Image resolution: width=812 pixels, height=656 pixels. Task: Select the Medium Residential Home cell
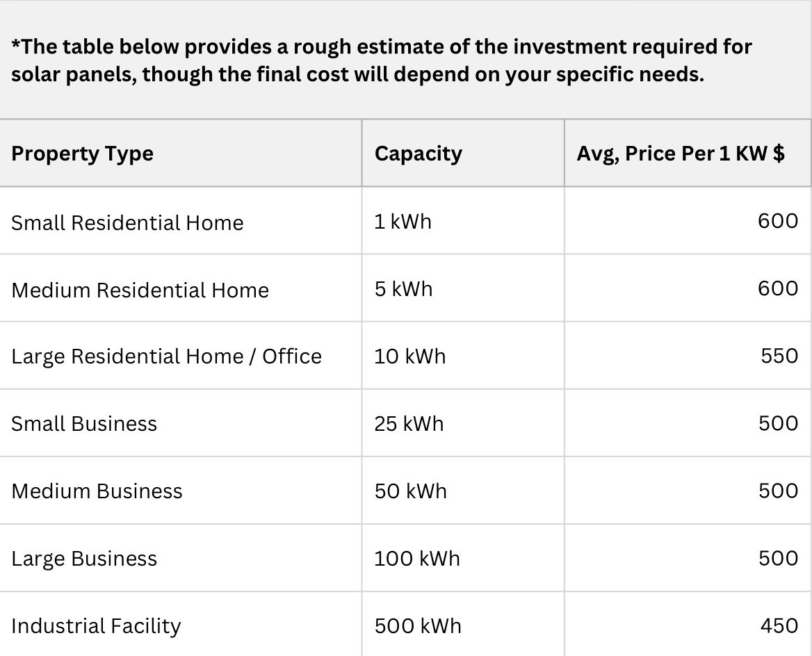click(x=140, y=290)
